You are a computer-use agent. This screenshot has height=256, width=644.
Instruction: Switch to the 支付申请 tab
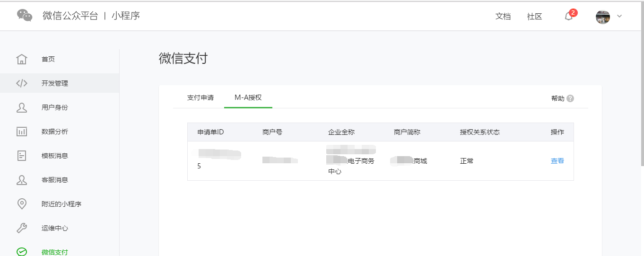(200, 97)
